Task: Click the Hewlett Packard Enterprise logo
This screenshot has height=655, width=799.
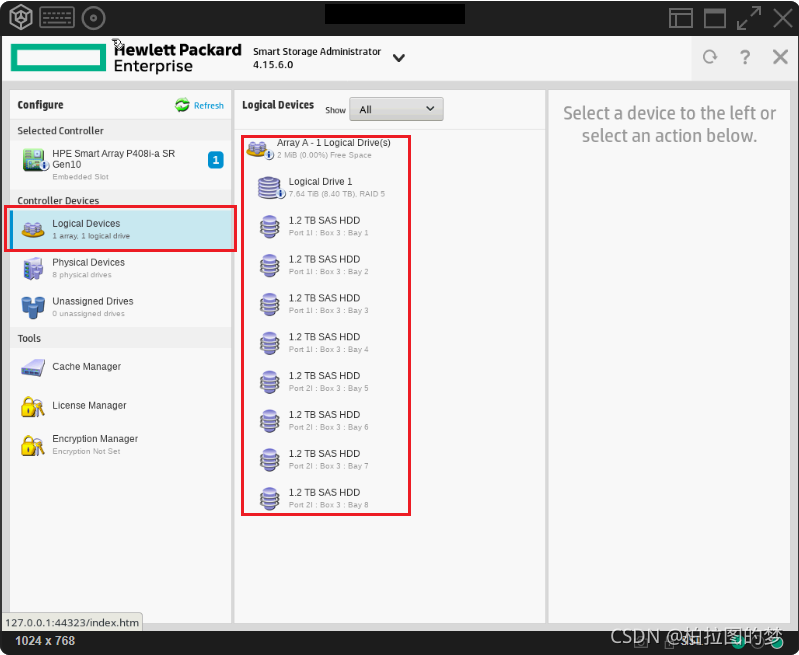Action: (126, 58)
